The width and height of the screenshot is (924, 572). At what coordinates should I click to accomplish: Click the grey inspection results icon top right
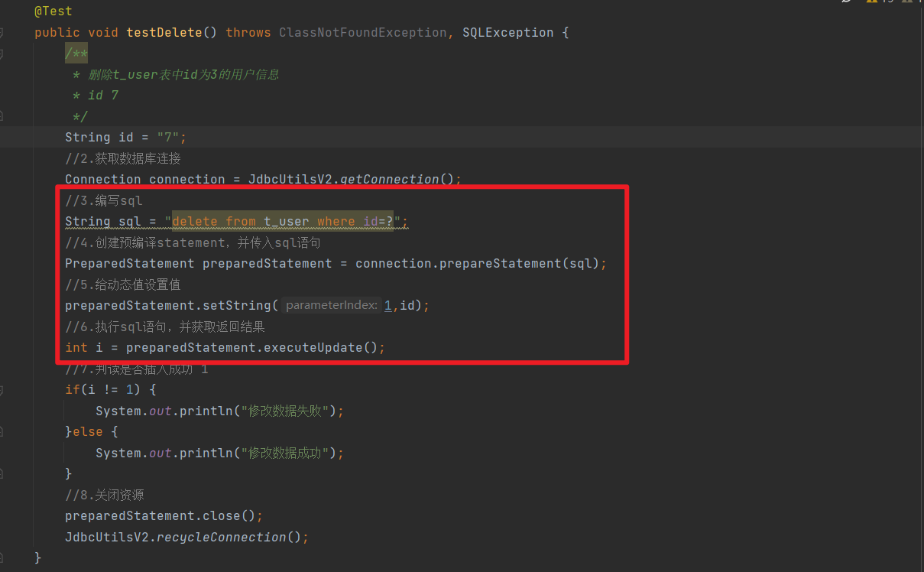(907, 3)
